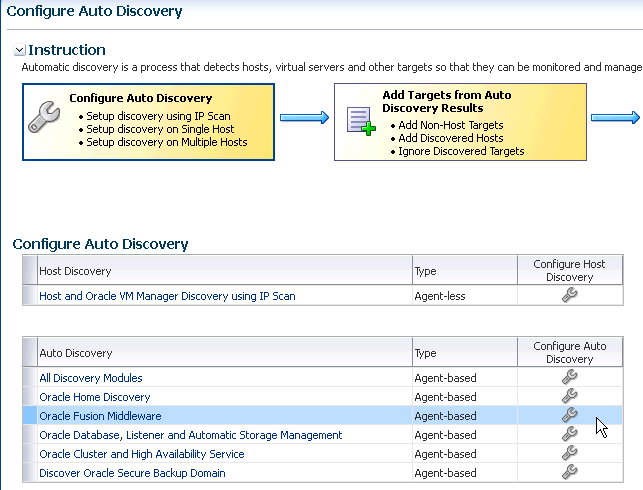Screen dimensions: 643x490
Task: Click Agent-based cell in Oracle Home Discovery row
Action: (465, 397)
